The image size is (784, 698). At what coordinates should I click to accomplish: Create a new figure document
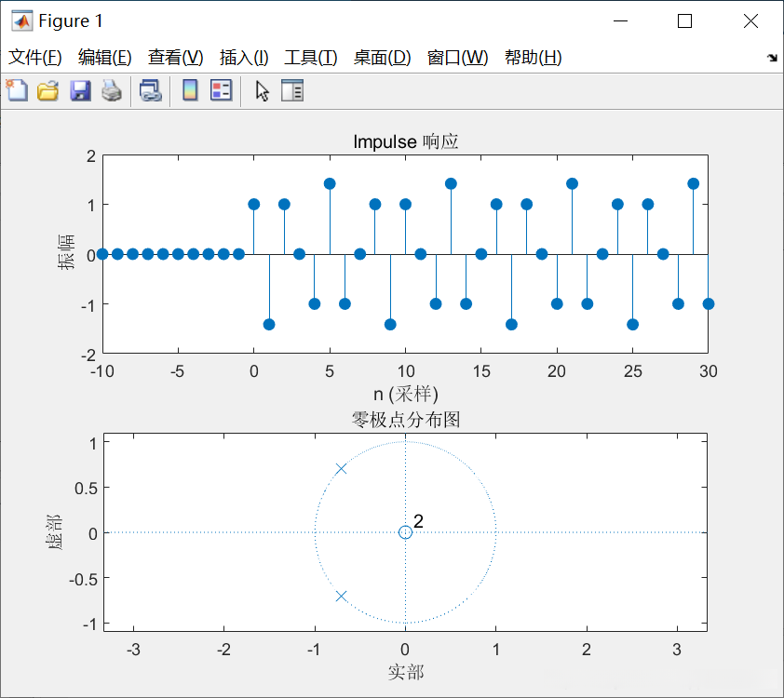[x=16, y=90]
